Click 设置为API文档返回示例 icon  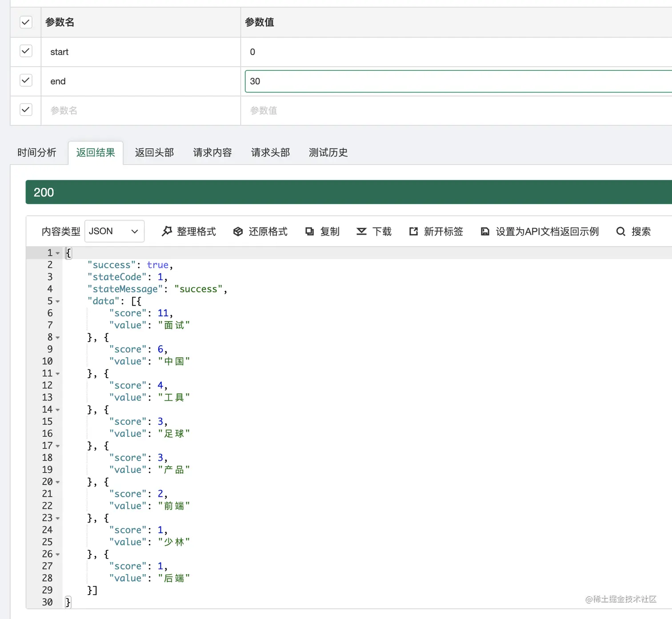(x=485, y=231)
